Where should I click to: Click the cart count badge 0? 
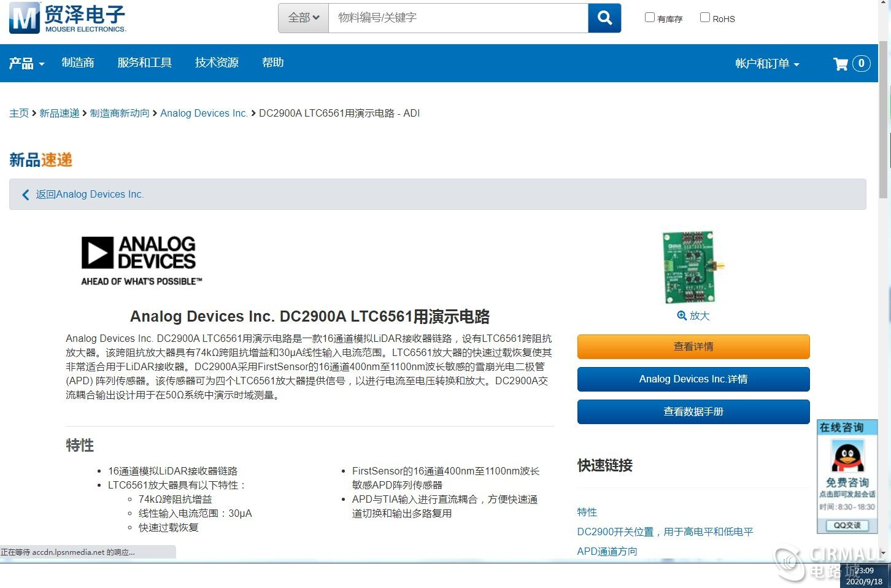[x=861, y=63]
